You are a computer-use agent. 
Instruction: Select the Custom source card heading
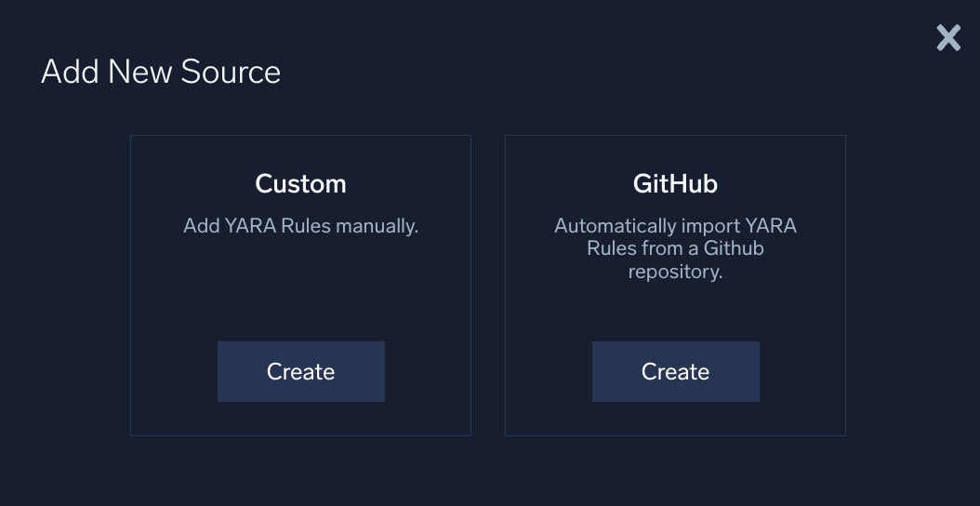[x=300, y=184]
